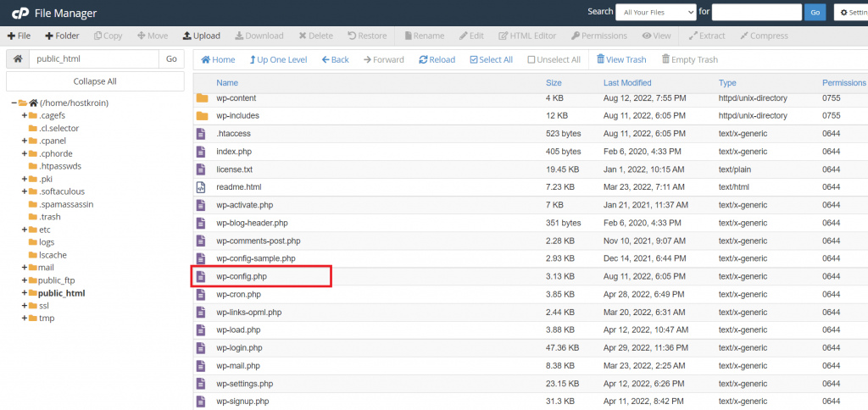Click the home icon beside path field

click(18, 58)
